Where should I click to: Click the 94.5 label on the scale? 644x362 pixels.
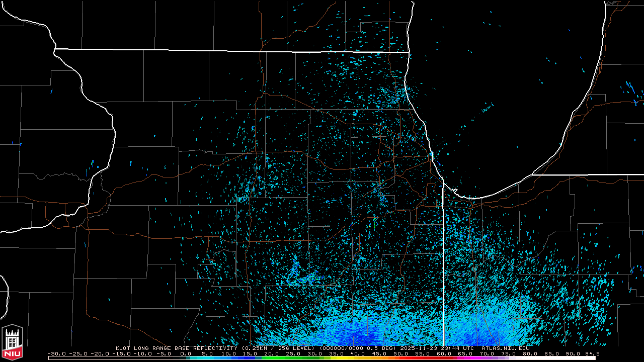point(591,353)
